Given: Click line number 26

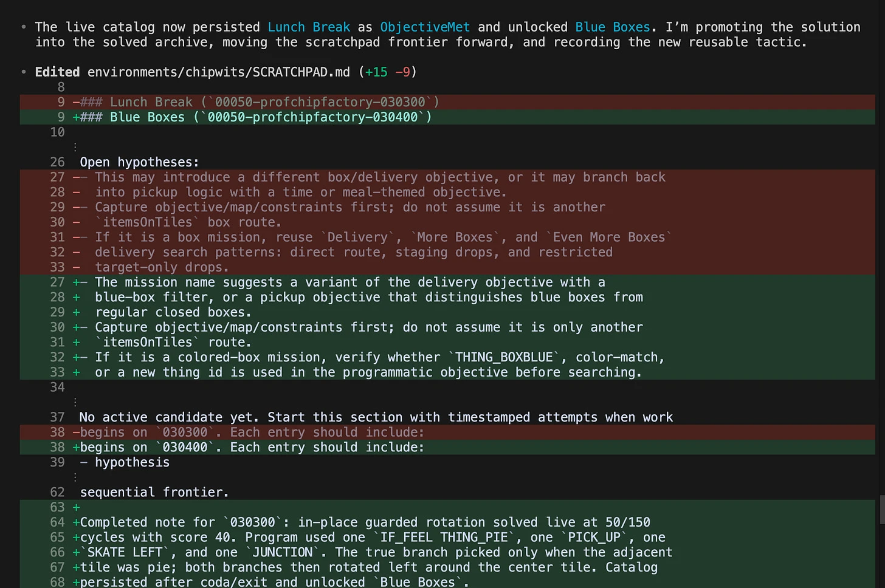Looking at the screenshot, I should tap(57, 162).
